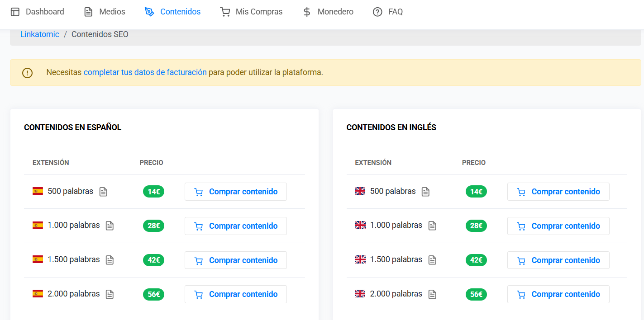Click the Monedero dollar icon
Image resolution: width=644 pixels, height=320 pixels.
(x=306, y=11)
